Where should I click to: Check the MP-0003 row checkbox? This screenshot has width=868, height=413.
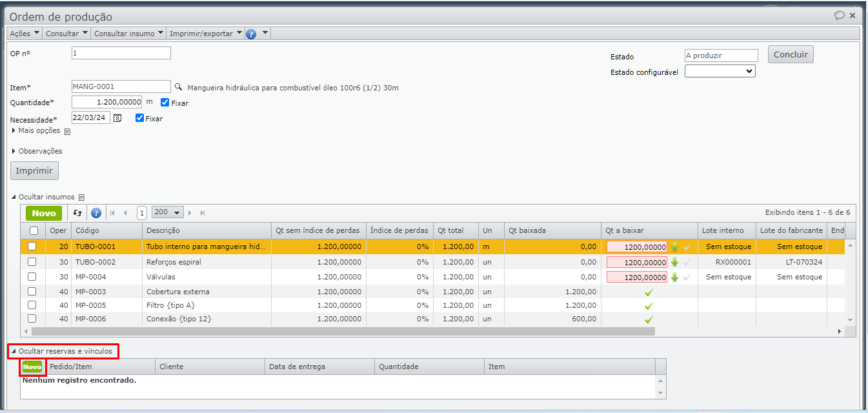coord(32,292)
